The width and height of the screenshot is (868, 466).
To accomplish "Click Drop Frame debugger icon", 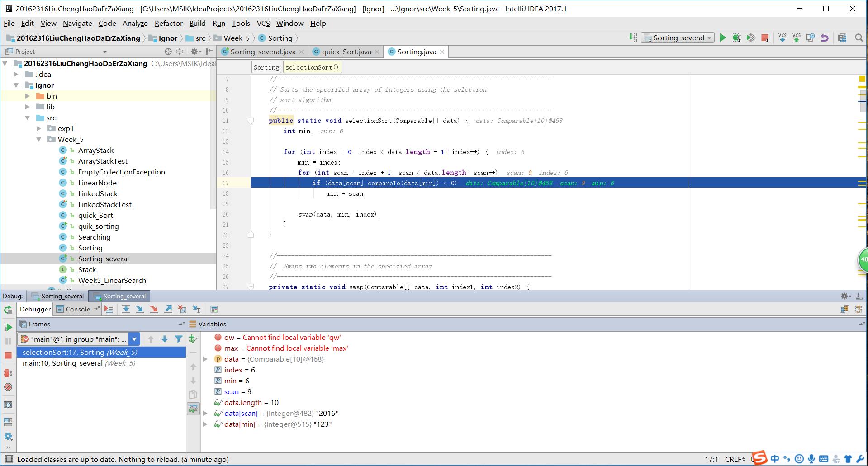I will pos(182,309).
